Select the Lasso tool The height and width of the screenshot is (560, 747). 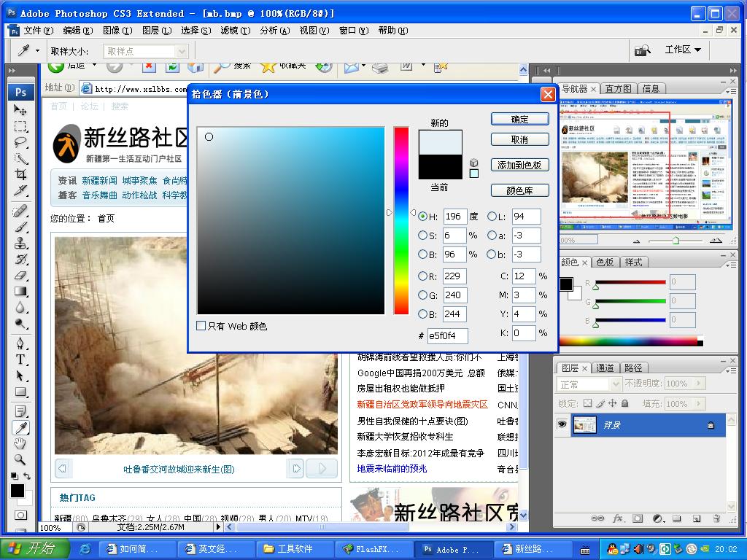(20, 142)
